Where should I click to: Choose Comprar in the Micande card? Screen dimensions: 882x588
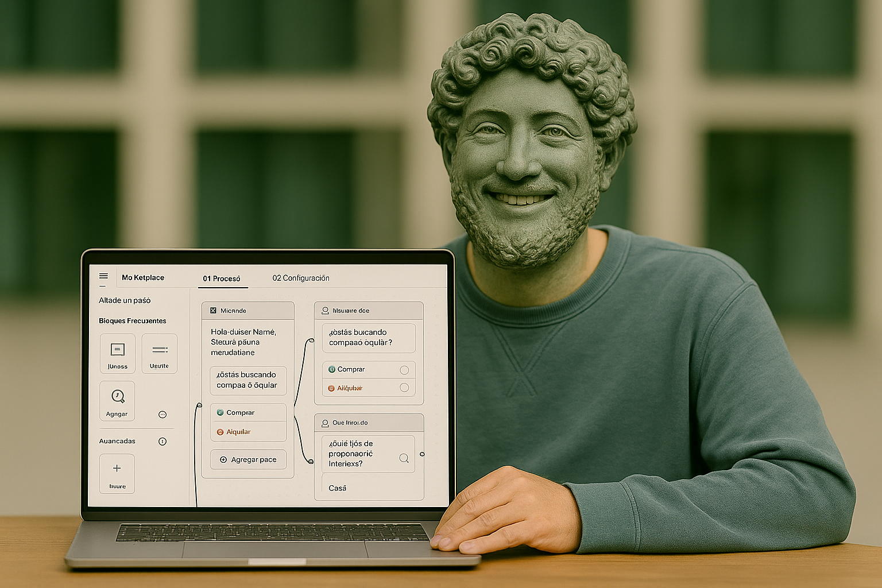pos(248,412)
